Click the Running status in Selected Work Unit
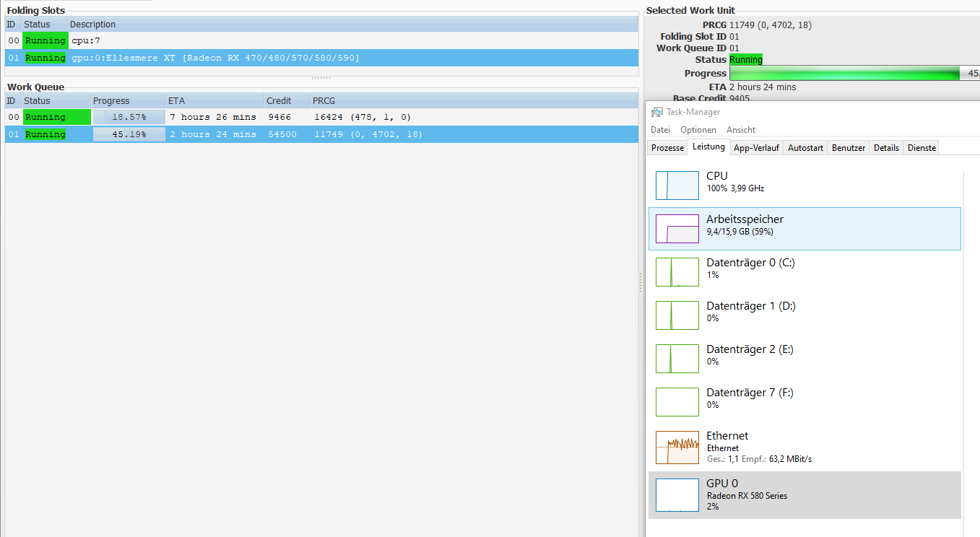The height and width of the screenshot is (537, 980). tap(746, 60)
